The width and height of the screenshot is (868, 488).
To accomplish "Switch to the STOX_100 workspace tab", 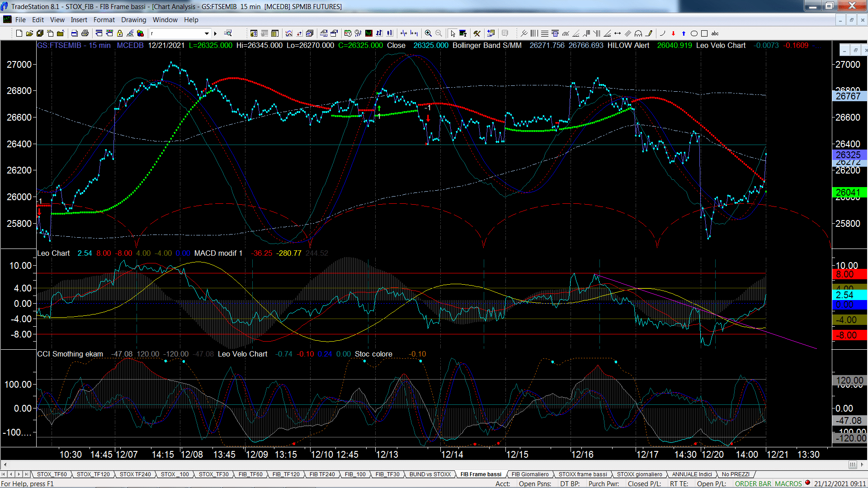I will (x=175, y=474).
